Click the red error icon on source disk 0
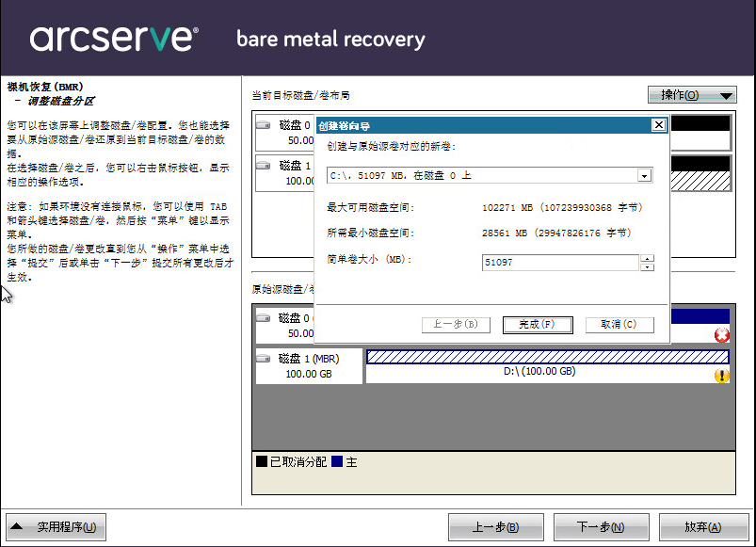 point(722,335)
